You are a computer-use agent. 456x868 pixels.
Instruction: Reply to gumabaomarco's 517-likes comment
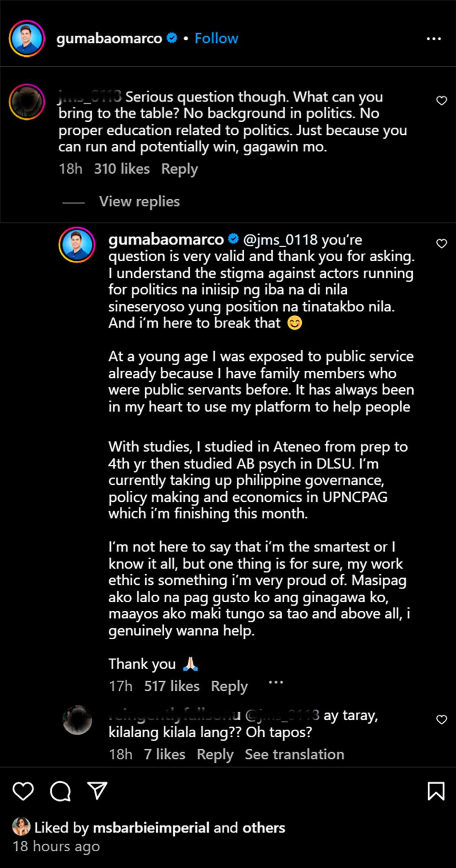pos(229,687)
